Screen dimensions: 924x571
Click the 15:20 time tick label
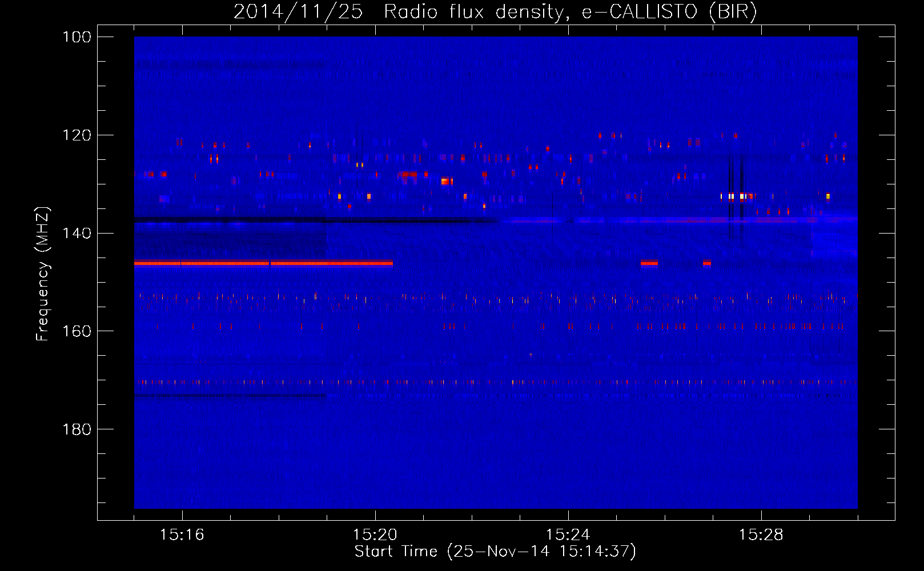point(375,534)
